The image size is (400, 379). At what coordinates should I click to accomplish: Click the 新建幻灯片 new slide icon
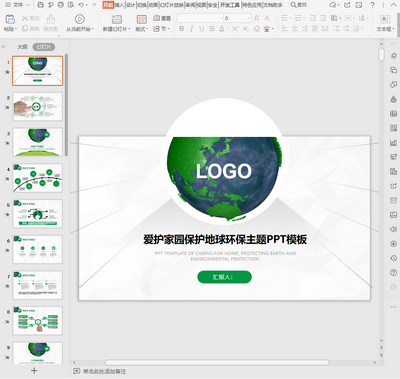[116, 19]
